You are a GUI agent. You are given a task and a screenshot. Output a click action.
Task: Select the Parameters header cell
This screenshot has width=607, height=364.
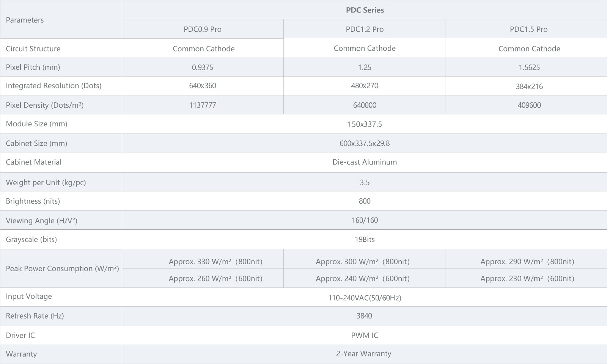click(61, 20)
